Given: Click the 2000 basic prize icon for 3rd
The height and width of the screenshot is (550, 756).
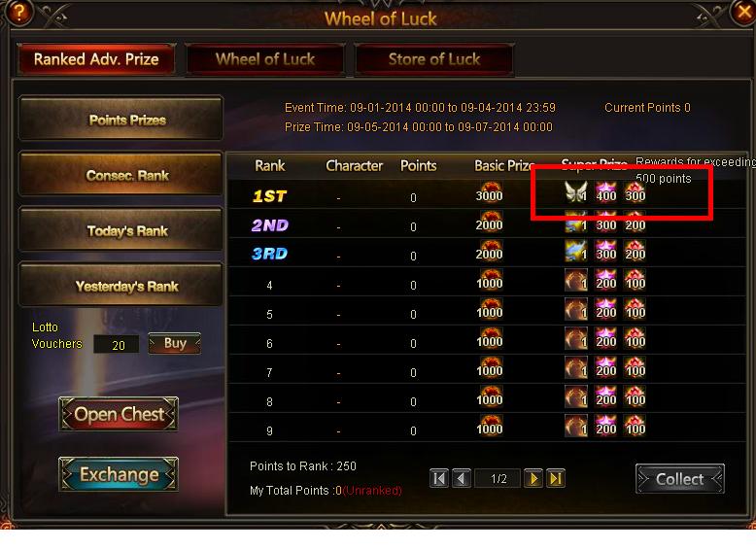Looking at the screenshot, I should coord(490,251).
